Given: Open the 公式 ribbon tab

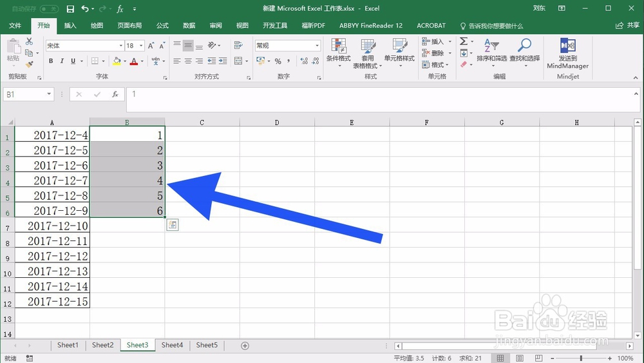Looking at the screenshot, I should coord(162,26).
